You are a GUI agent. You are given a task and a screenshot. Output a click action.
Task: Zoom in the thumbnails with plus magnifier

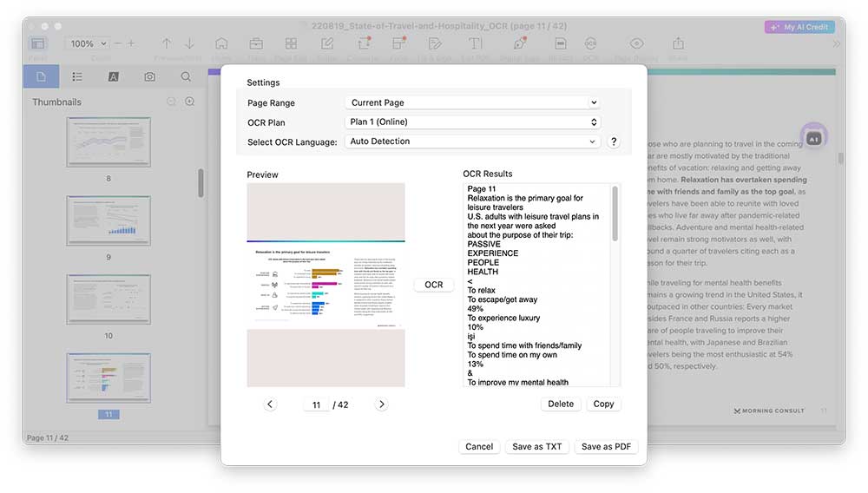pyautogui.click(x=189, y=102)
